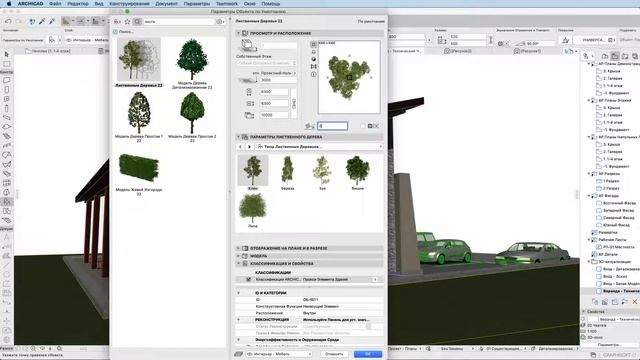The image size is (640, 360).
Task: Click the layer icon left of Интерьер - Мебель
Action: coord(238,354)
